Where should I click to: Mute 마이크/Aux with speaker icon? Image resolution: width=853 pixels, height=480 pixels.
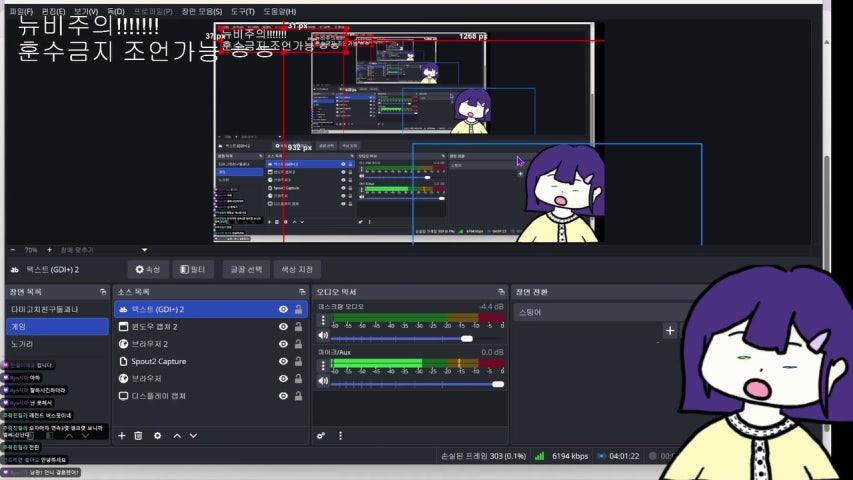point(323,381)
